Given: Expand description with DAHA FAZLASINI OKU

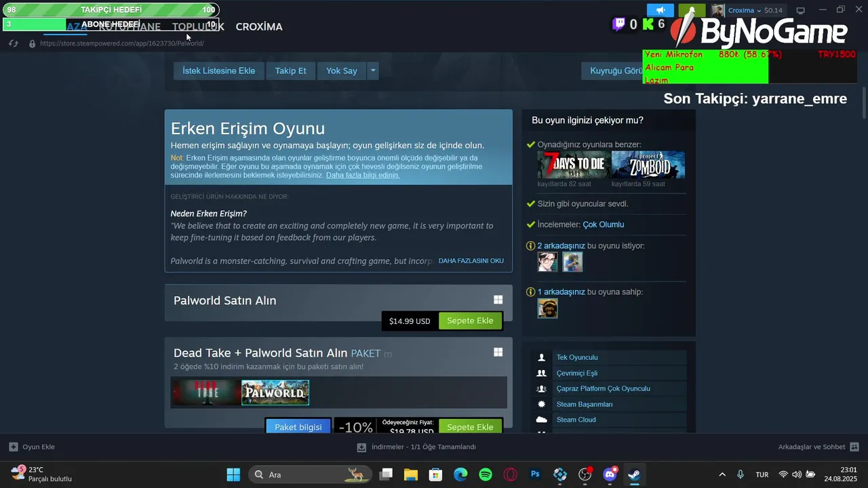Looking at the screenshot, I should (471, 261).
